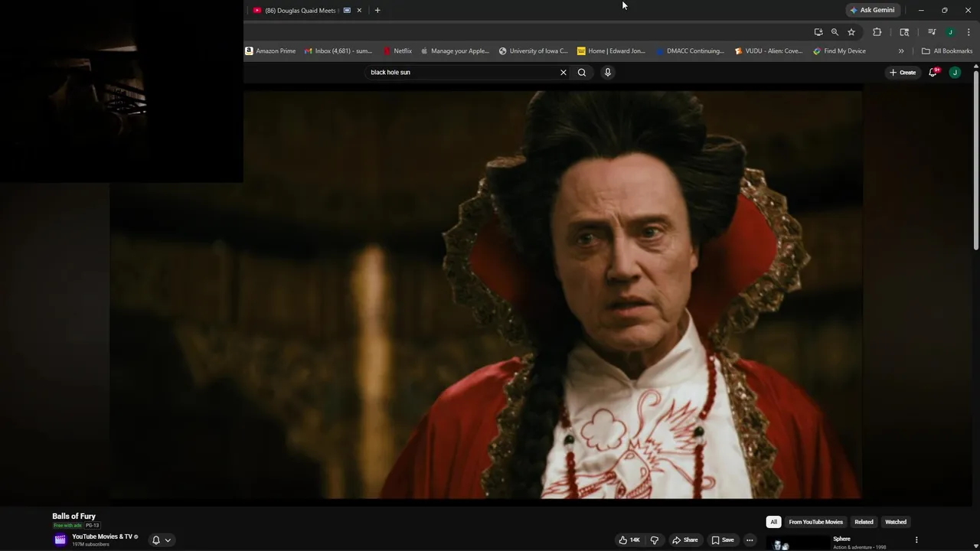Open the YouTube account avatar
The height and width of the screenshot is (551, 980).
pyautogui.click(x=955, y=72)
